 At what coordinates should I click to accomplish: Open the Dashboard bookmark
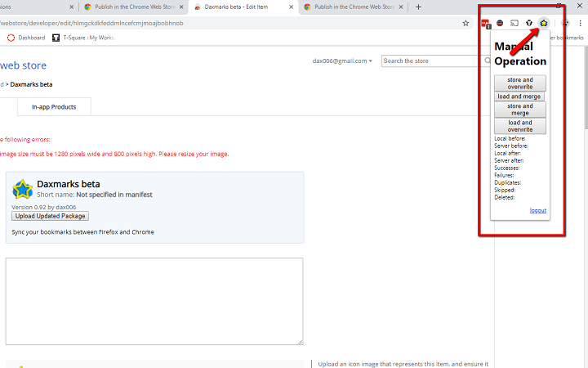tap(26, 38)
